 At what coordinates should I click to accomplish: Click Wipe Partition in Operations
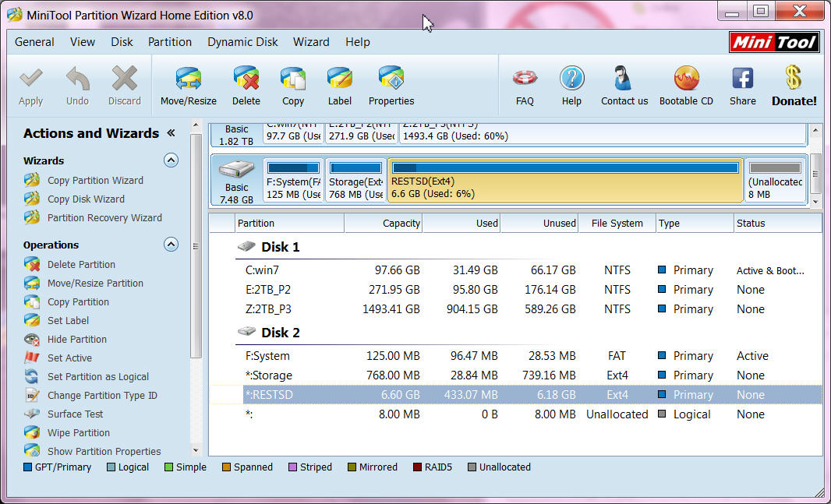click(x=78, y=433)
